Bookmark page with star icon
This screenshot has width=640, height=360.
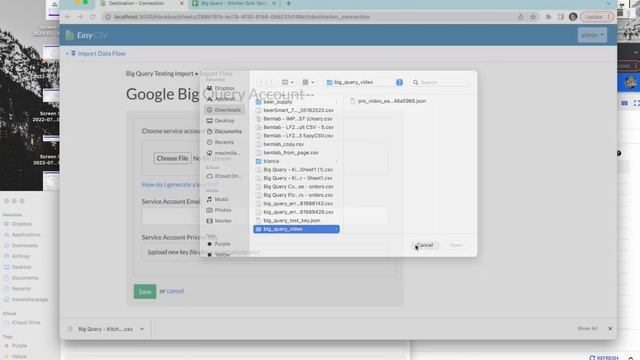pyautogui.click(x=533, y=17)
